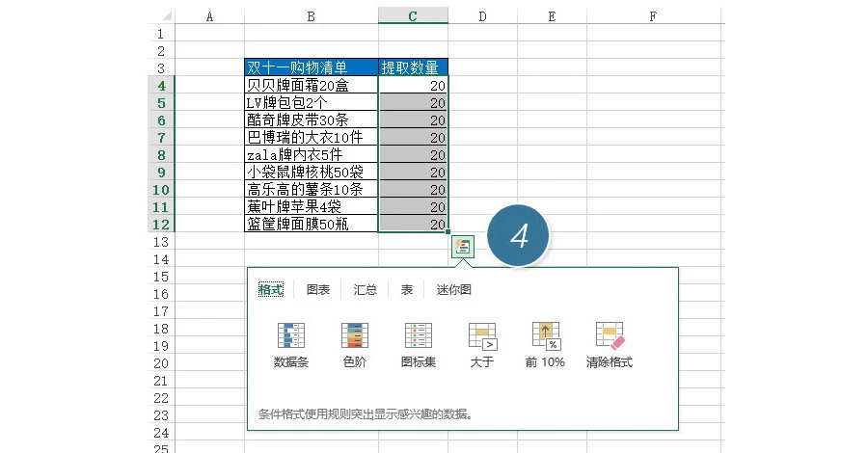
Task: Select row 3 header
Action: pos(161,68)
